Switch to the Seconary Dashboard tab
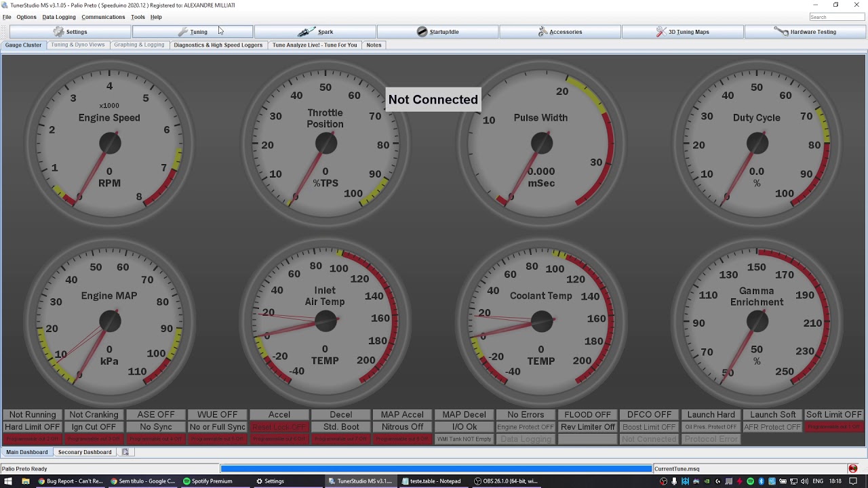 coord(85,452)
